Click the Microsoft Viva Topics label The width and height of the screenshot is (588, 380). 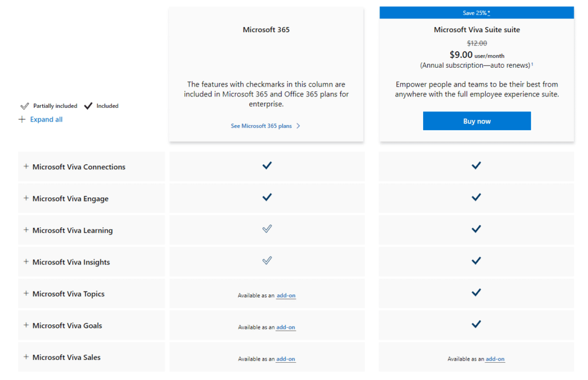click(68, 294)
